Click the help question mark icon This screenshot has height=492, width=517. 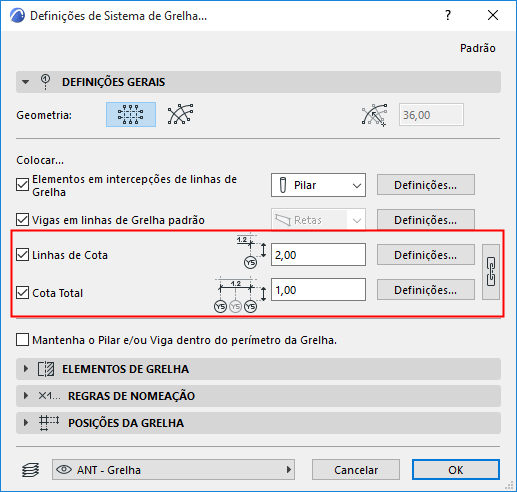(x=448, y=15)
